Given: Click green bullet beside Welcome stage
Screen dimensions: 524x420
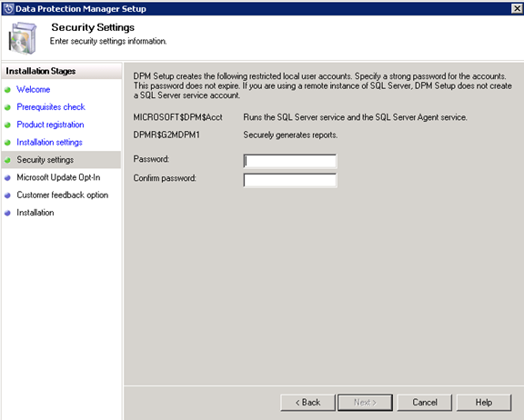Looking at the screenshot, I should 7,89.
